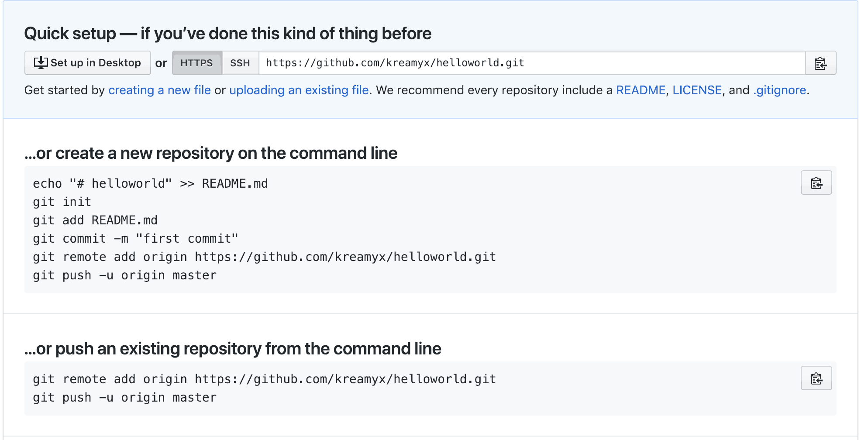Screen dimensions: 868x440
Task: Click the git add README.md line
Action: tap(95, 220)
